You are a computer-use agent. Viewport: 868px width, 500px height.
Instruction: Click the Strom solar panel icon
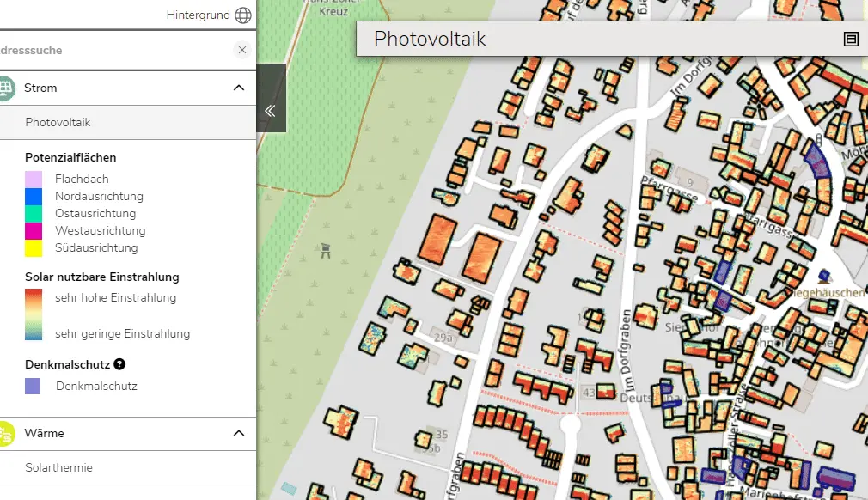pos(5,88)
